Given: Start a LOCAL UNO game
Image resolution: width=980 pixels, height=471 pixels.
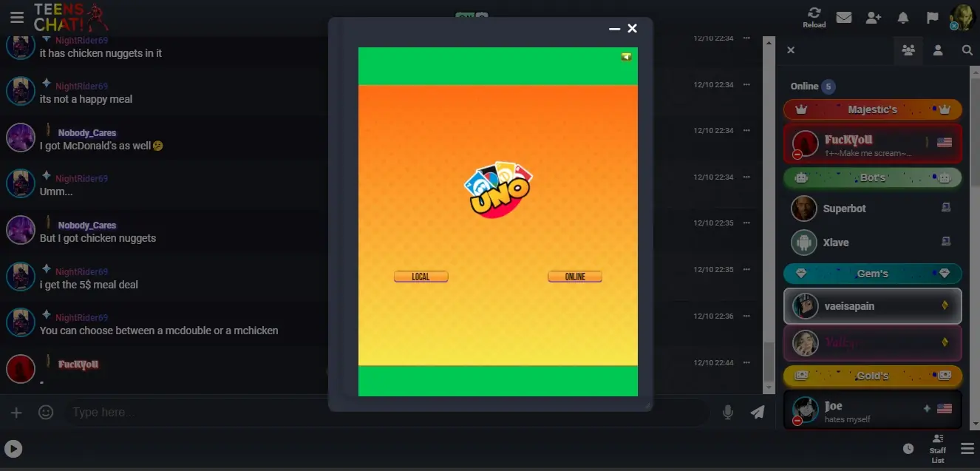Looking at the screenshot, I should 421,277.
